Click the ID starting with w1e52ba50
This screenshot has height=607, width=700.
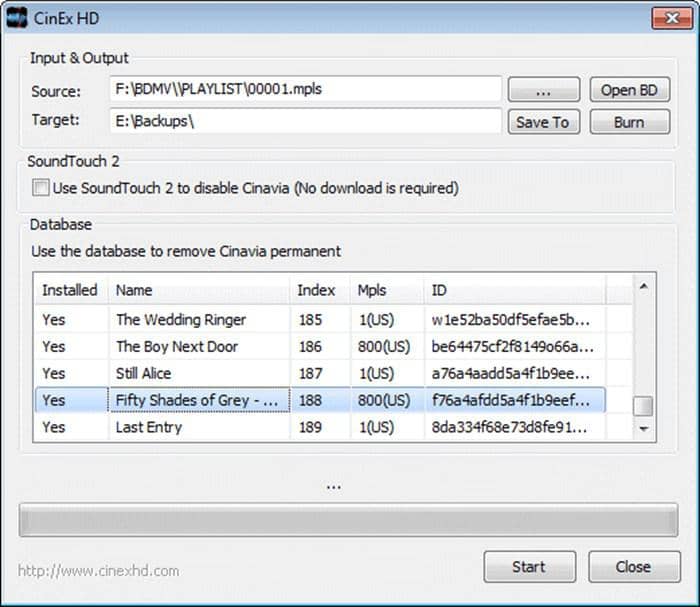[511, 320]
